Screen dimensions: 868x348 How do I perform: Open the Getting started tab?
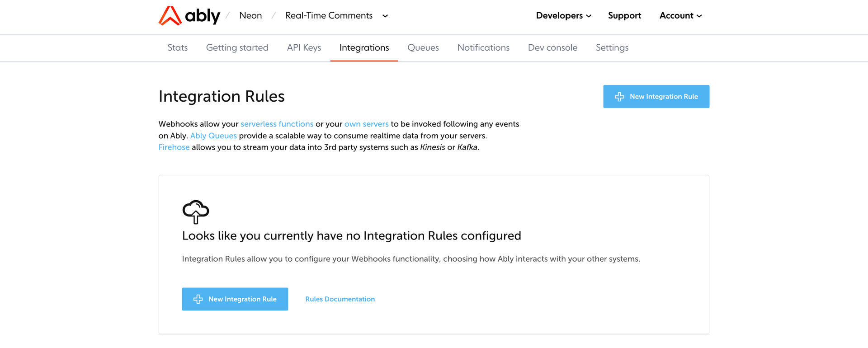pyautogui.click(x=237, y=48)
